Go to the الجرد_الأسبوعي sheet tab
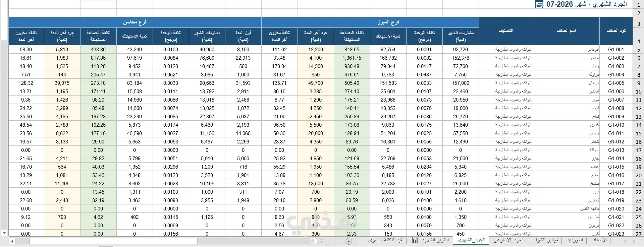Viewport: 644px width, 247px height. (x=509, y=240)
